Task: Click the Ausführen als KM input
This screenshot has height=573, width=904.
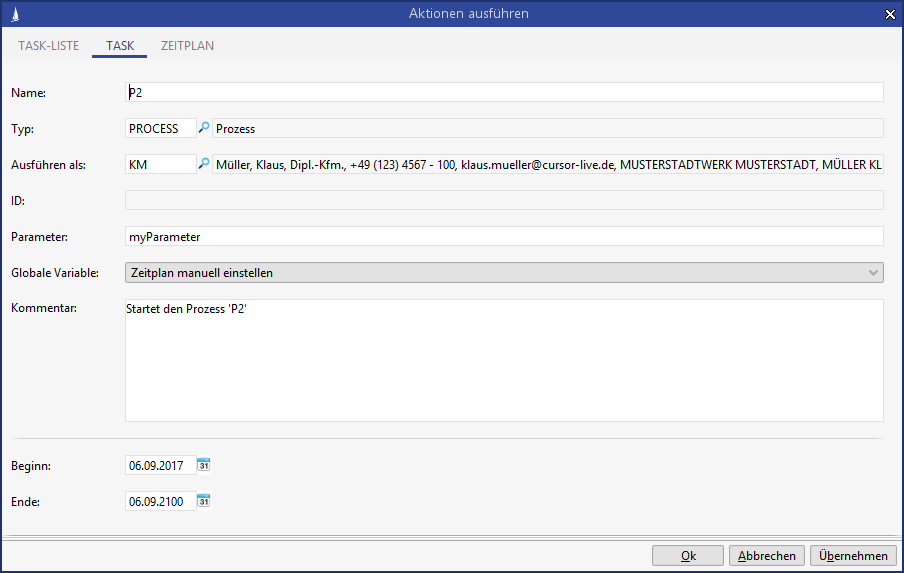Action: coord(160,164)
